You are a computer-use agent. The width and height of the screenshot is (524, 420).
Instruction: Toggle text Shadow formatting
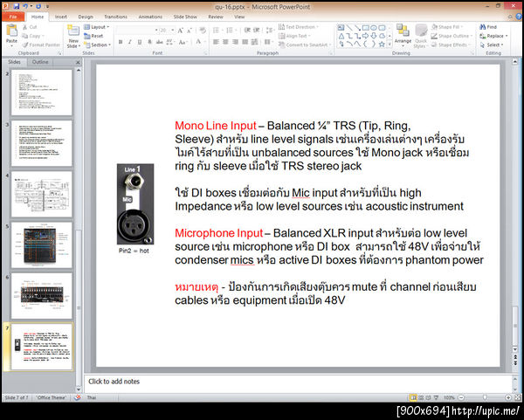pyautogui.click(x=149, y=42)
